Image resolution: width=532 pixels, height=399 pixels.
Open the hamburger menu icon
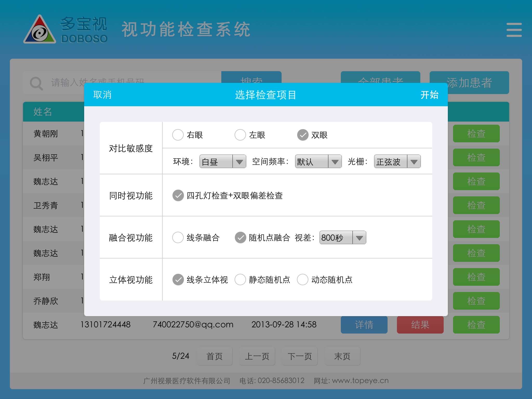point(514,30)
